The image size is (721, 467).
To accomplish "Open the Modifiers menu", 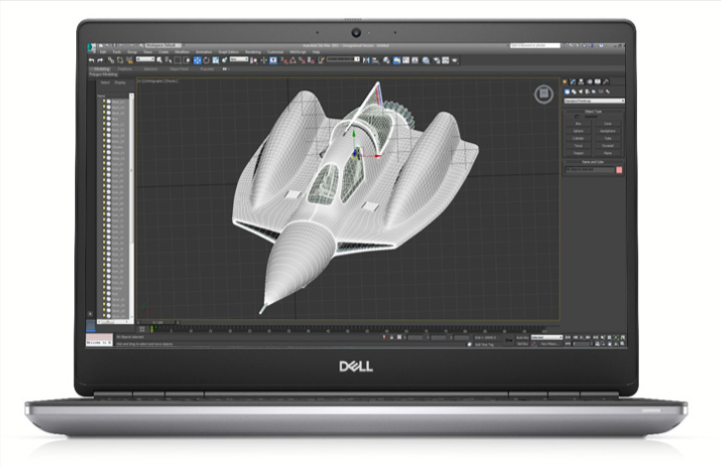I will [x=182, y=52].
